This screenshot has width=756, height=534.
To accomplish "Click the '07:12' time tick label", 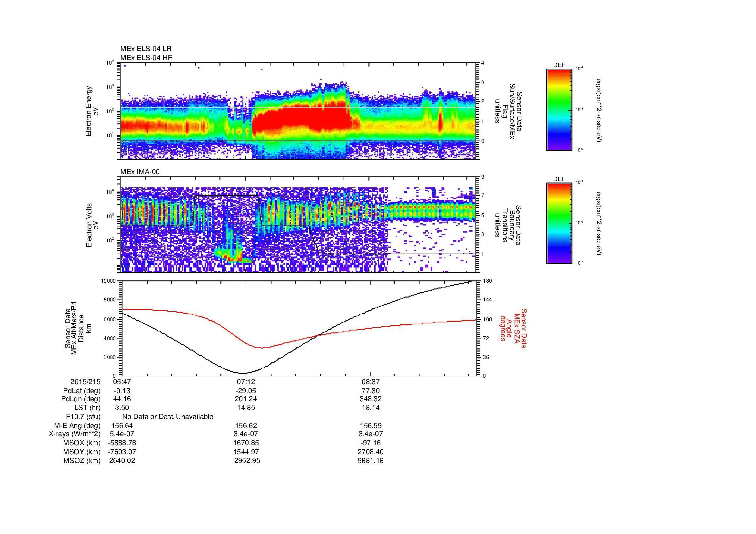I will (246, 382).
